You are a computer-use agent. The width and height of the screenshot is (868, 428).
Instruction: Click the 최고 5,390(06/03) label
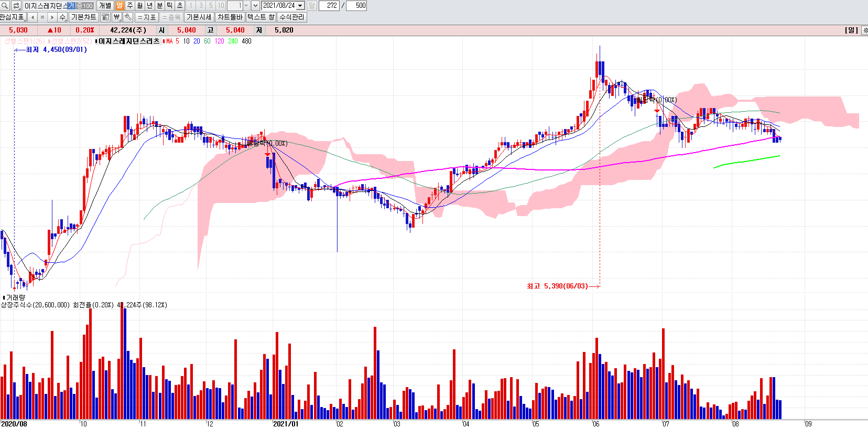(x=557, y=286)
